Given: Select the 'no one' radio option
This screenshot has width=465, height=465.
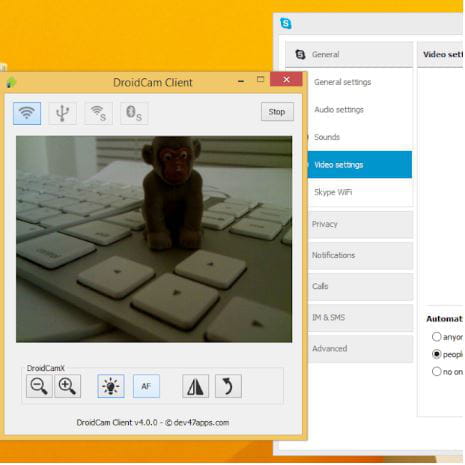Looking at the screenshot, I should pos(436,371).
